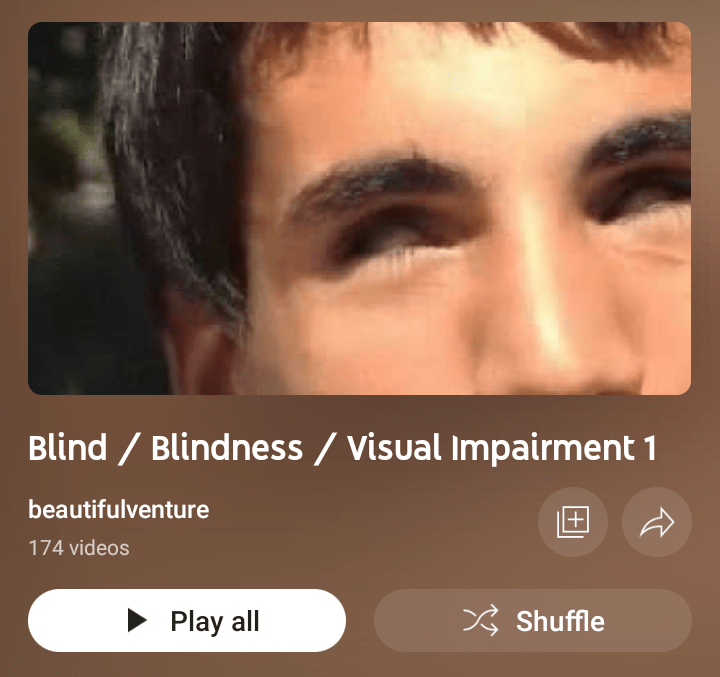Screen dimensions: 720x677
Task: Save playlist to library icon
Action: click(x=573, y=522)
